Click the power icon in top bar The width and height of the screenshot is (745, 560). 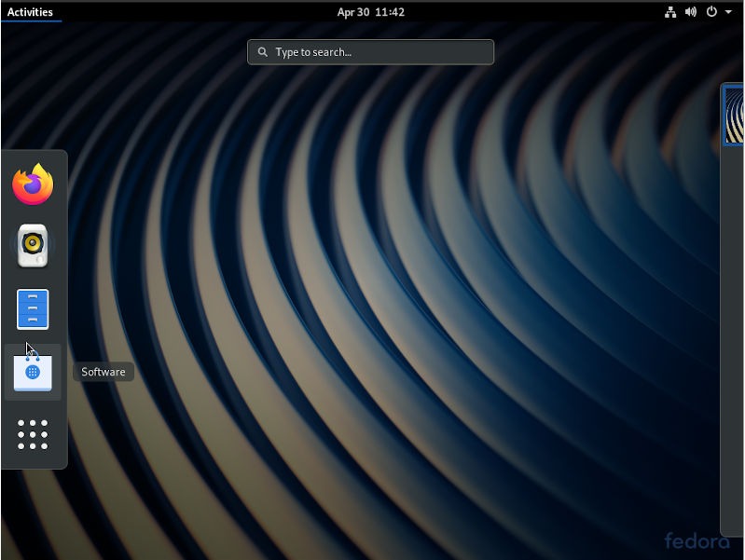pos(711,12)
